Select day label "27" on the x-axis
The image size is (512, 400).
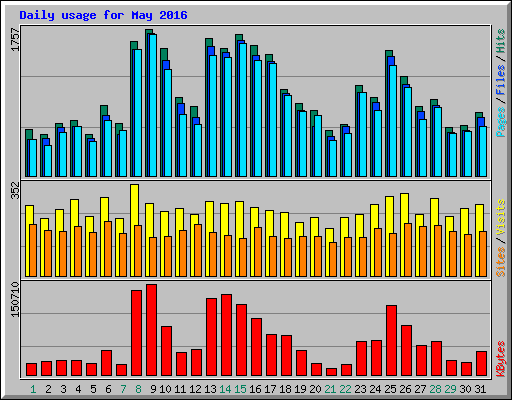point(420,389)
